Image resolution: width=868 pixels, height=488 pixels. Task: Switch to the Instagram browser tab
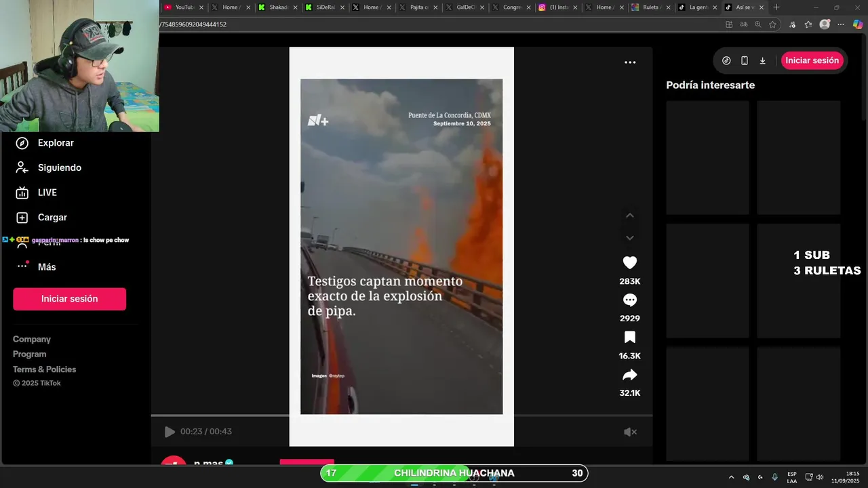556,7
